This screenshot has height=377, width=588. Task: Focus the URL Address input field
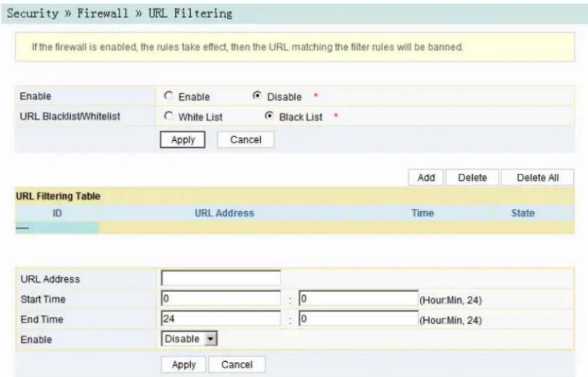tap(221, 279)
